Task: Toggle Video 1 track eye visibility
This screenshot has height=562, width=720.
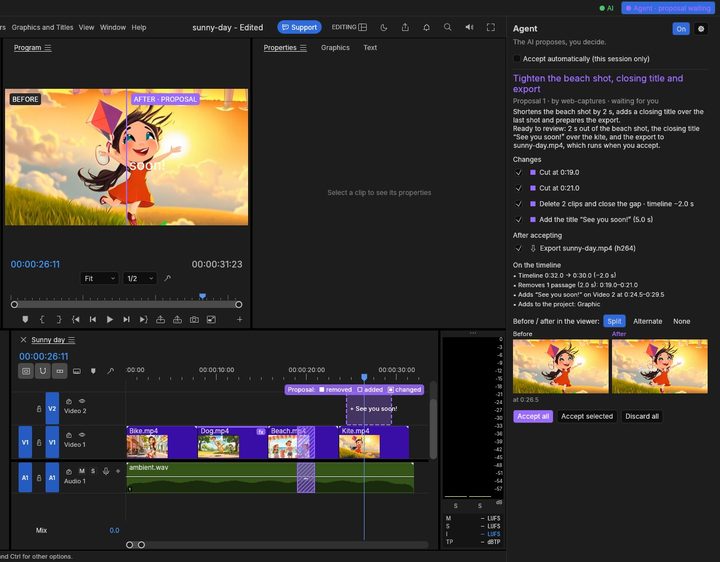Action: pos(82,435)
